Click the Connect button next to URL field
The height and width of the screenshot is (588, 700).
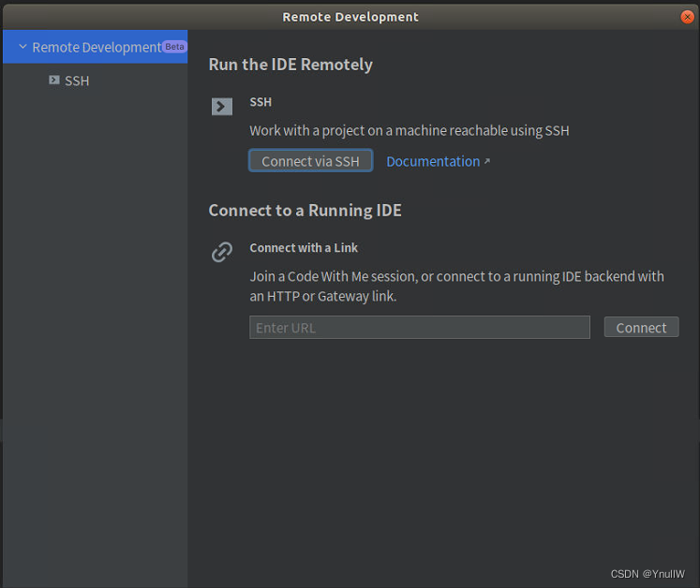click(642, 328)
